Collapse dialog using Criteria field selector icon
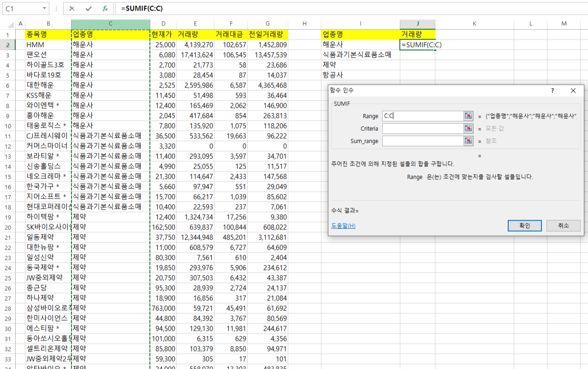Image resolution: width=588 pixels, height=369 pixels. pos(469,129)
